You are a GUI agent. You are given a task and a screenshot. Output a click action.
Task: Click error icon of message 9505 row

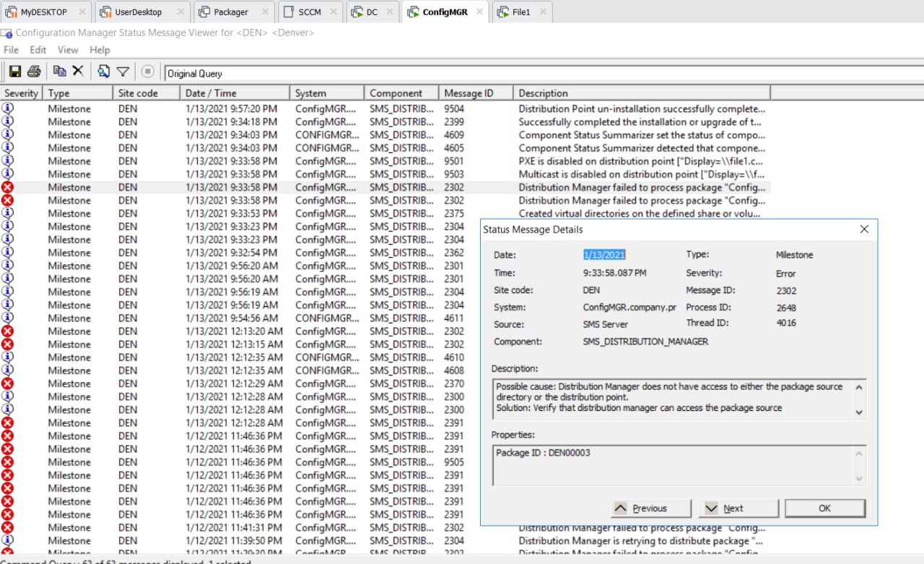pyautogui.click(x=7, y=461)
